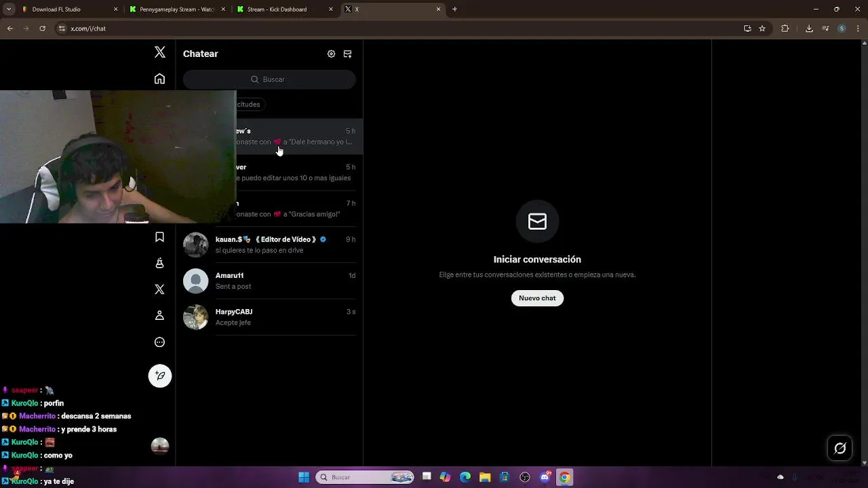View site information icon in address bar
Image resolution: width=868 pixels, height=488 pixels.
(62, 28)
